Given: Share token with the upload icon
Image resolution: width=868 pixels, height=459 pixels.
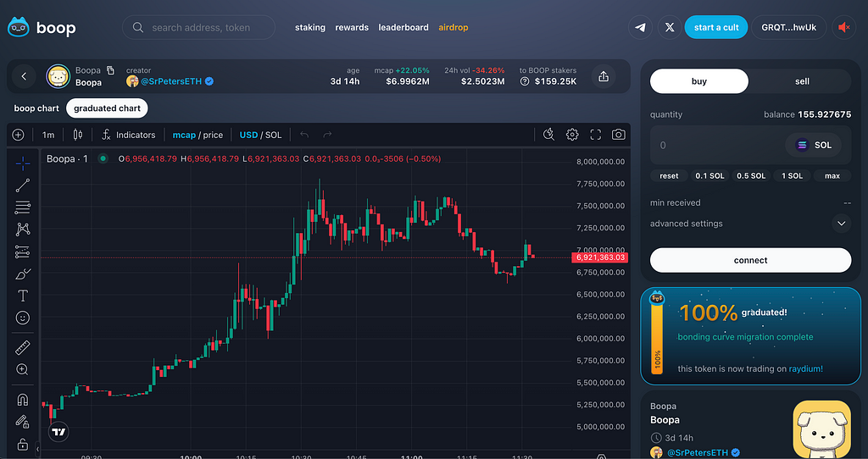Looking at the screenshot, I should (x=604, y=76).
